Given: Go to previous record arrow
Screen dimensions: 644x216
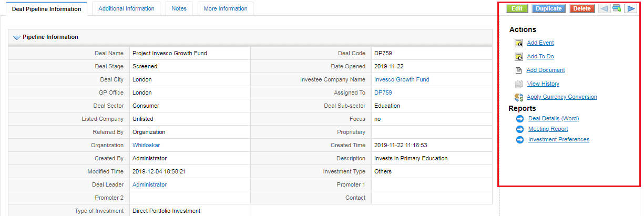Looking at the screenshot, I should click(605, 8).
